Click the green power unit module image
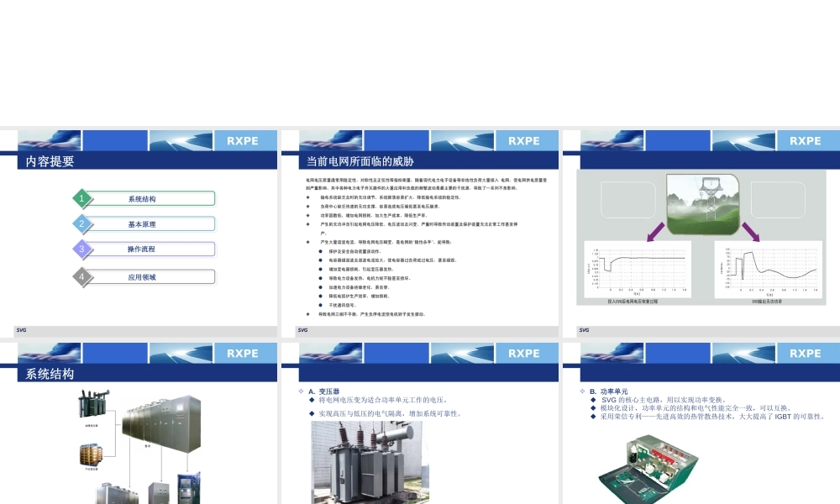 click(648, 470)
